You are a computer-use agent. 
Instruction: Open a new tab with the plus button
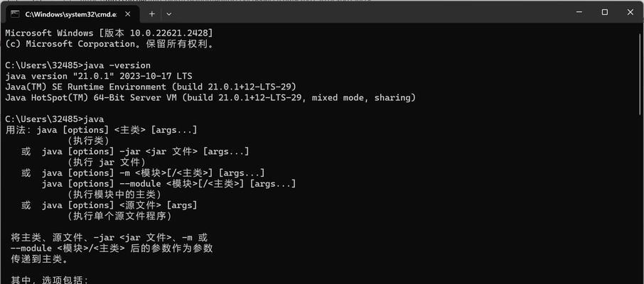click(x=152, y=14)
